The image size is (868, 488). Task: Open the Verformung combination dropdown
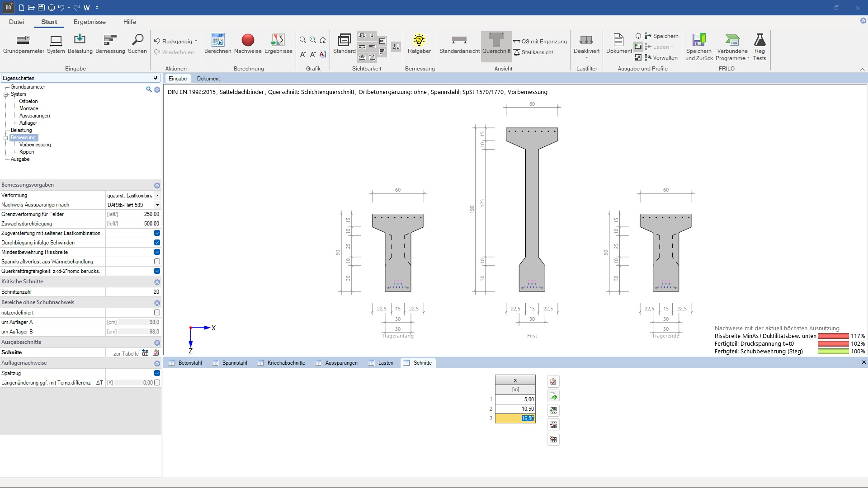157,196
